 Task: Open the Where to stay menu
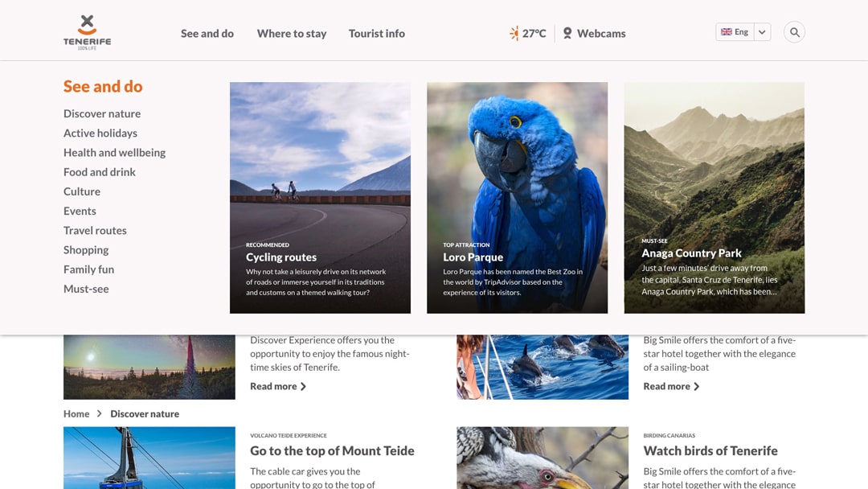point(292,33)
